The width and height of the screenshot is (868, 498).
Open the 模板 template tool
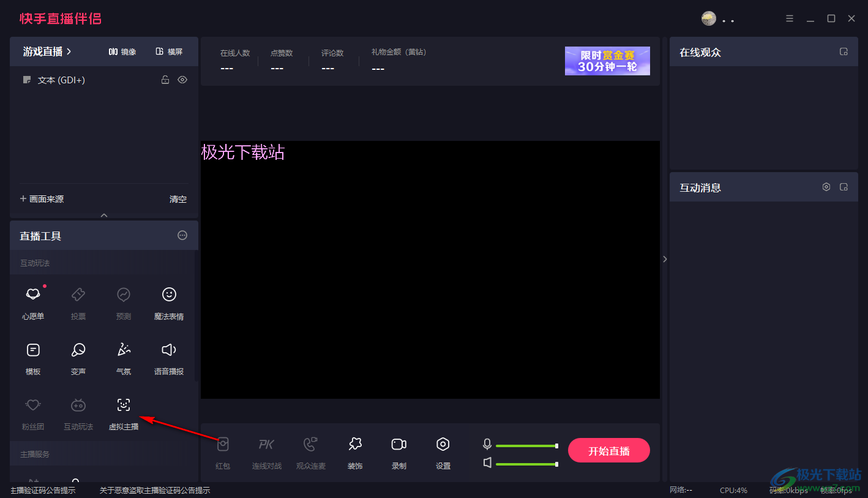pyautogui.click(x=33, y=358)
